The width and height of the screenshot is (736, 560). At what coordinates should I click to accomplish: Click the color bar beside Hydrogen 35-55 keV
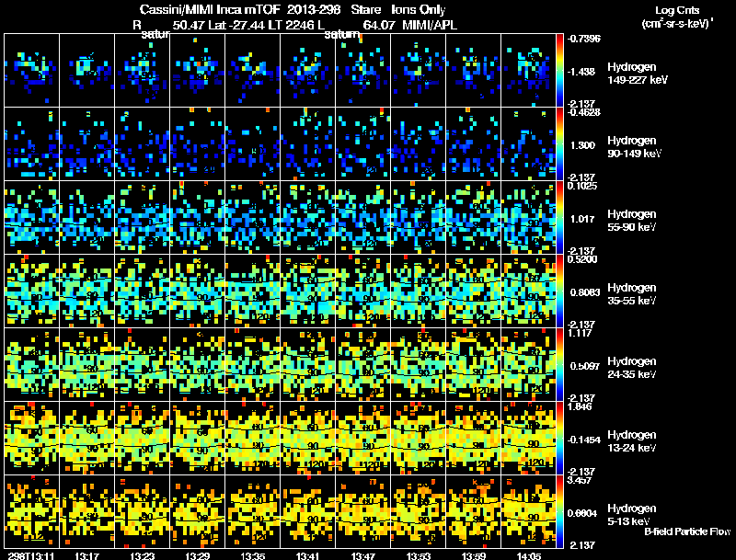click(559, 291)
